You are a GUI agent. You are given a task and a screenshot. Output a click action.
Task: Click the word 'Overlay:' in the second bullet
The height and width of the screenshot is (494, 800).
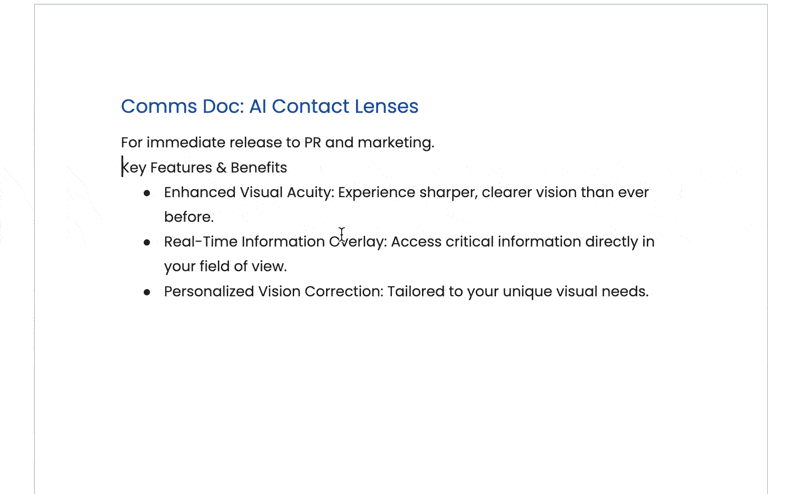click(x=358, y=241)
